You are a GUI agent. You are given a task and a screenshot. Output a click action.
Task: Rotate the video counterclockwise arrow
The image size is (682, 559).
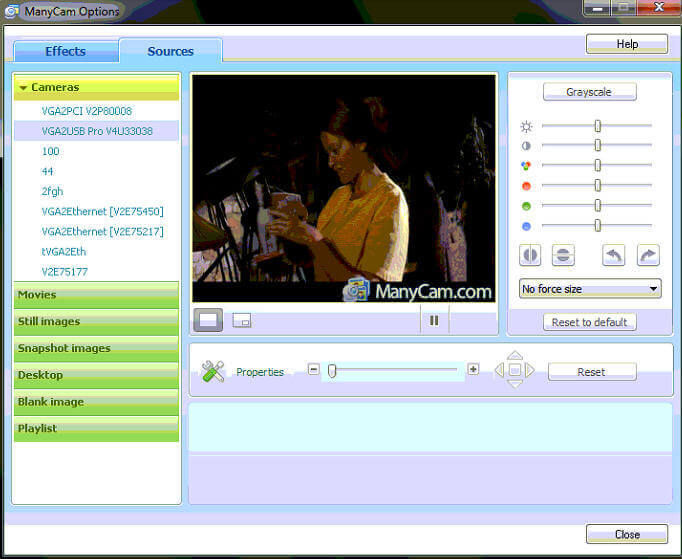pyautogui.click(x=613, y=255)
